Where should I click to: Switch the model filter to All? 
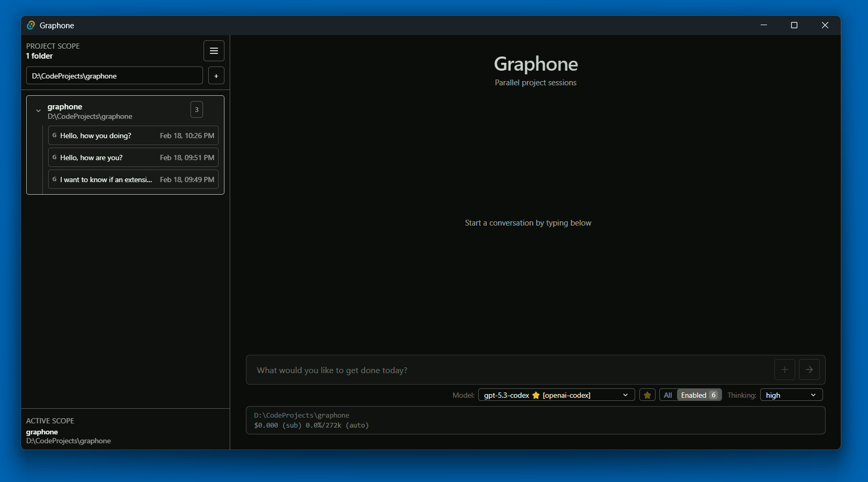click(668, 395)
